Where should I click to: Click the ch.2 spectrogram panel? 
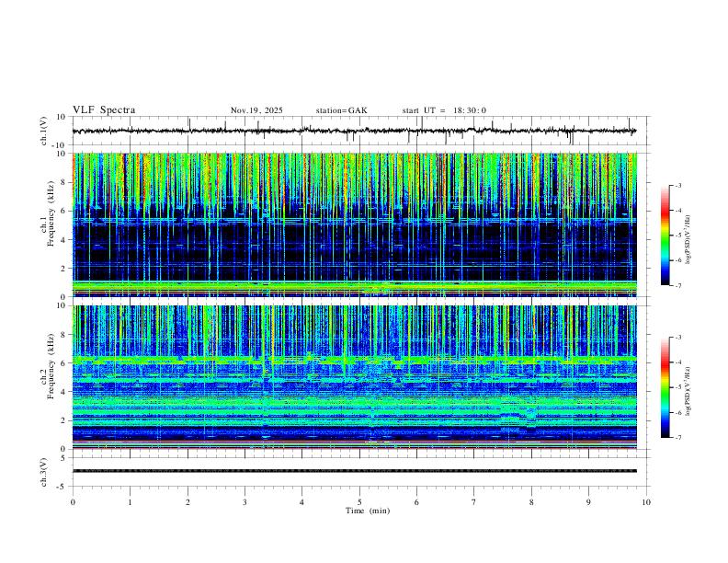pyautogui.click(x=354, y=377)
